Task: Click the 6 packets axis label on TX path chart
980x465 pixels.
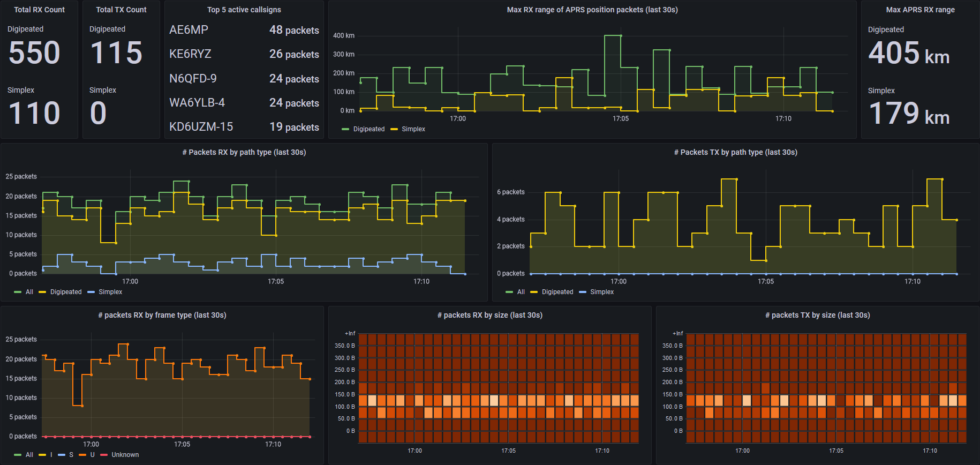Action: 511,192
